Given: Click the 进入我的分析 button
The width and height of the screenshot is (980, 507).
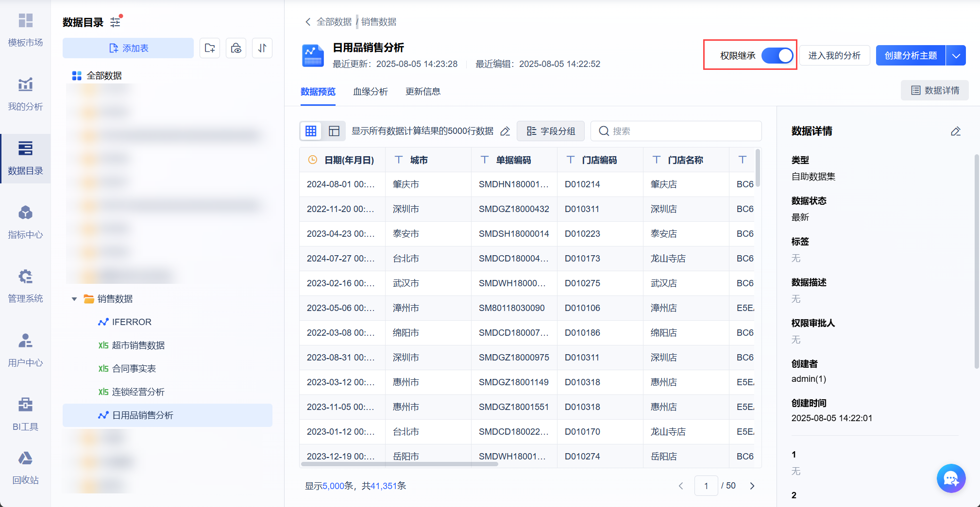Looking at the screenshot, I should point(834,56).
